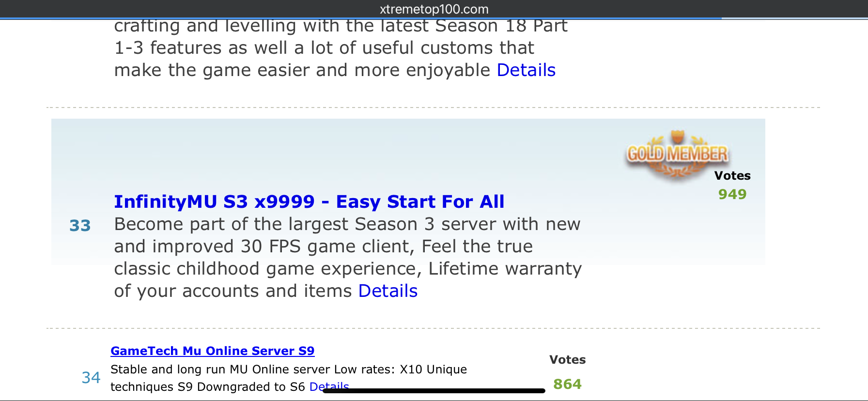Click the Votes label above 949

tap(732, 175)
